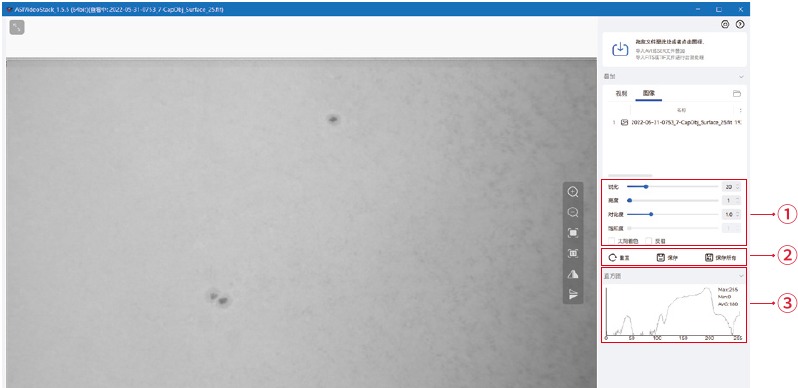Click the lower double sunspot in image

[x=219, y=298]
